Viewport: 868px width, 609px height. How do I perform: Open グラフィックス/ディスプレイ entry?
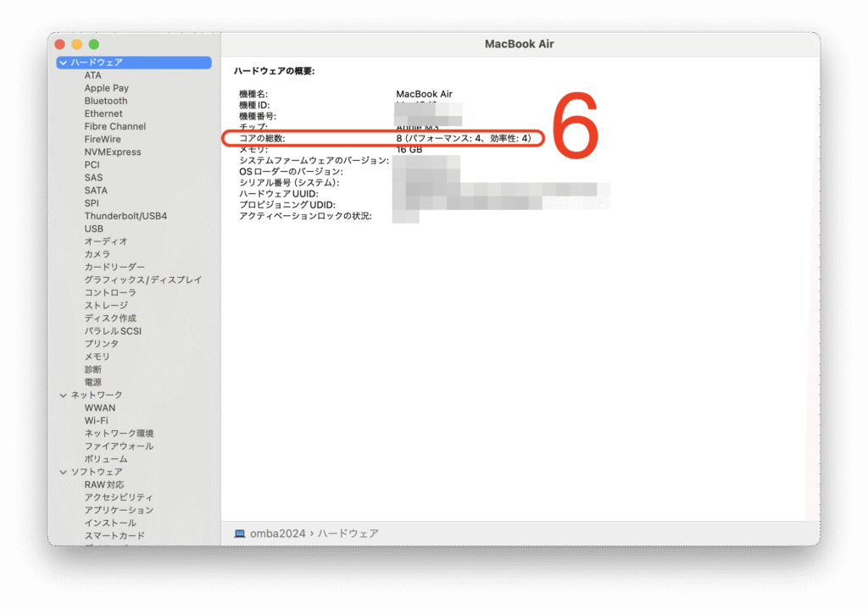pyautogui.click(x=142, y=280)
